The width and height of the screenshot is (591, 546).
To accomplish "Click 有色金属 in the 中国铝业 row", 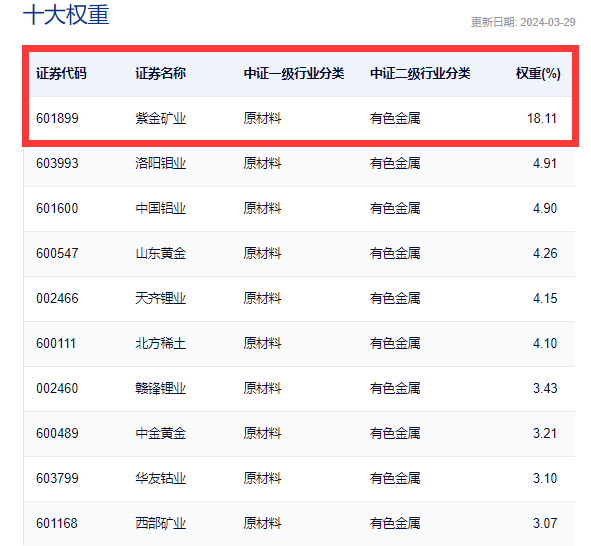I will [x=395, y=208].
